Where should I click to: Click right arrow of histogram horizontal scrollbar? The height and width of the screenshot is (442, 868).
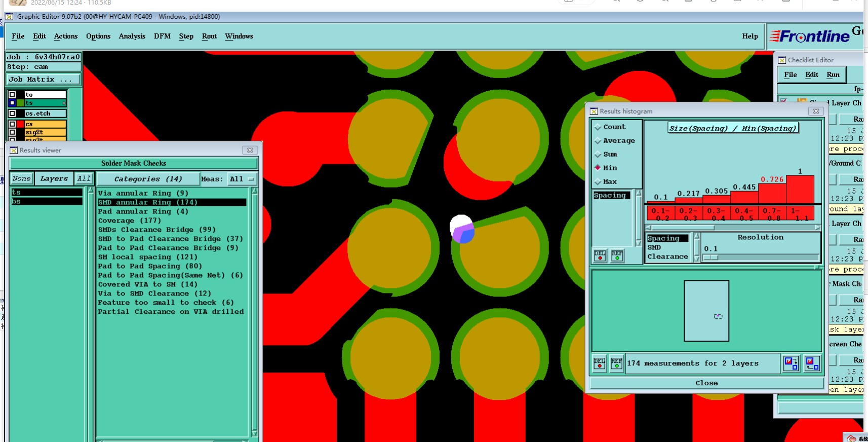[x=817, y=228]
